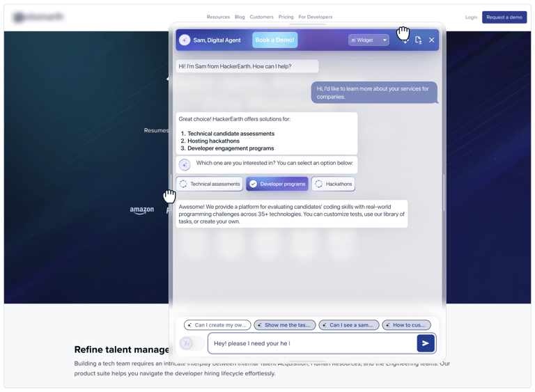The width and height of the screenshot is (535, 392).
Task: Click 'Developer engagement programs' list item
Action: pos(231,148)
